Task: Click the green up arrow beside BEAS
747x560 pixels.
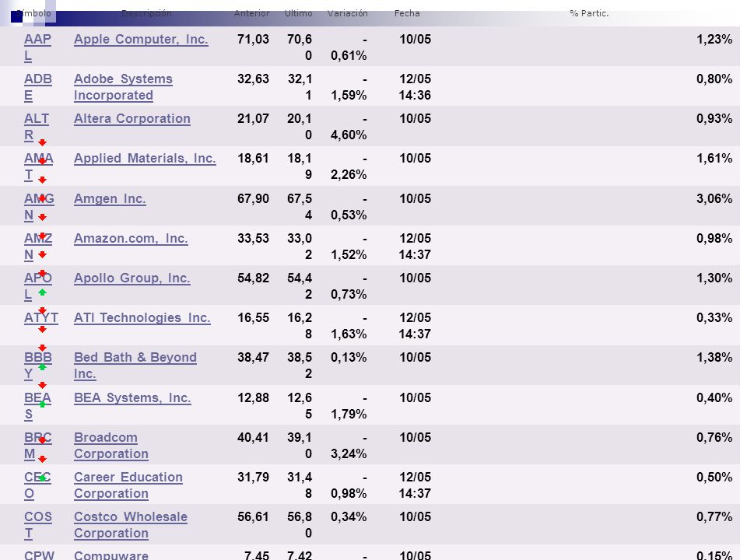Action: click(x=42, y=404)
